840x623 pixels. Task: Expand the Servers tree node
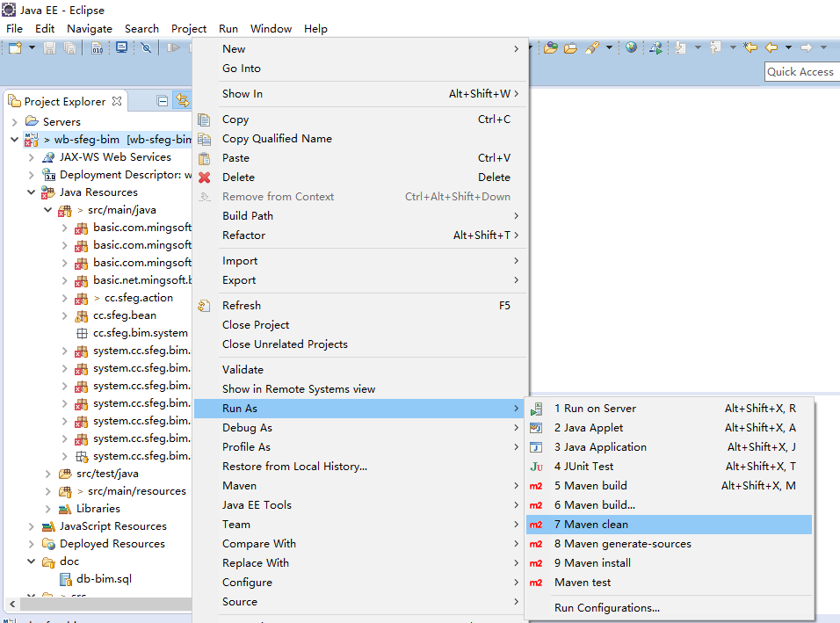coord(14,122)
